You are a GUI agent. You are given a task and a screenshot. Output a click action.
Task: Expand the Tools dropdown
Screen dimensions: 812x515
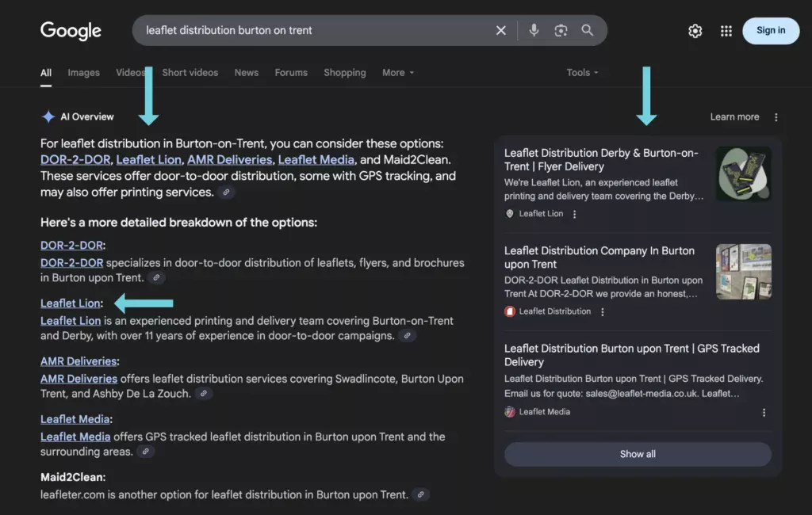point(582,72)
